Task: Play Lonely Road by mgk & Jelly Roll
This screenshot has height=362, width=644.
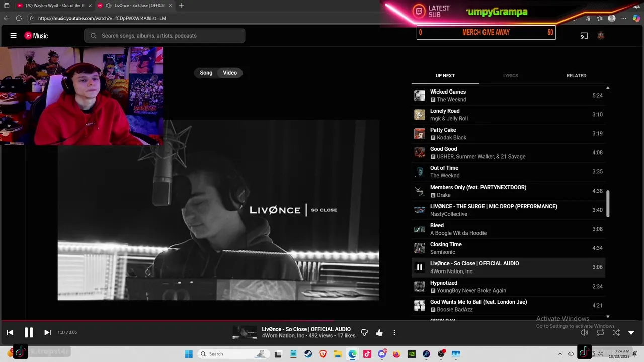Action: point(508,114)
